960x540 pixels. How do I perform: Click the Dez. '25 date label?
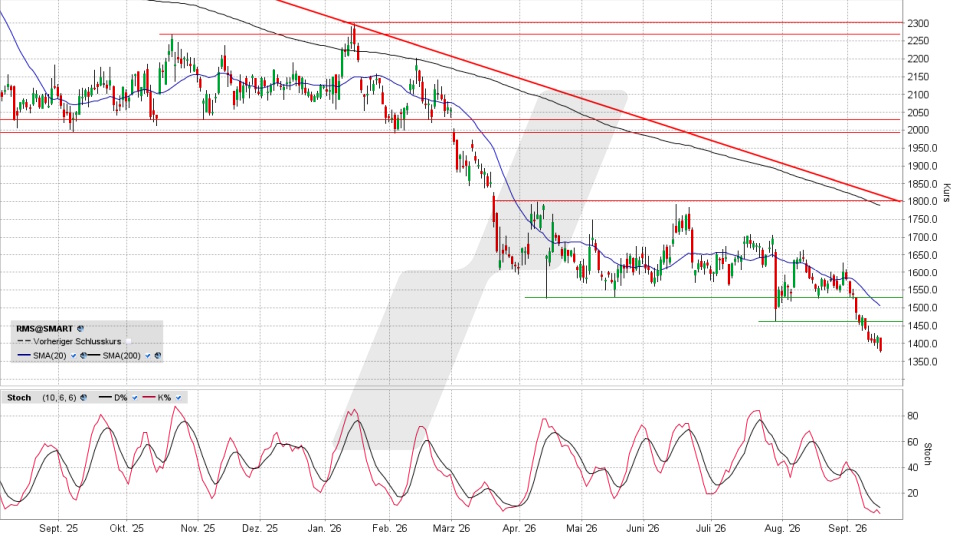[260, 528]
